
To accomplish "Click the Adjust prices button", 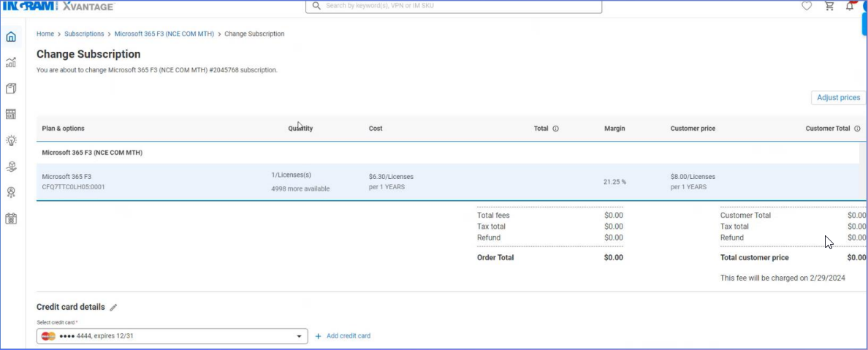I will 838,97.
